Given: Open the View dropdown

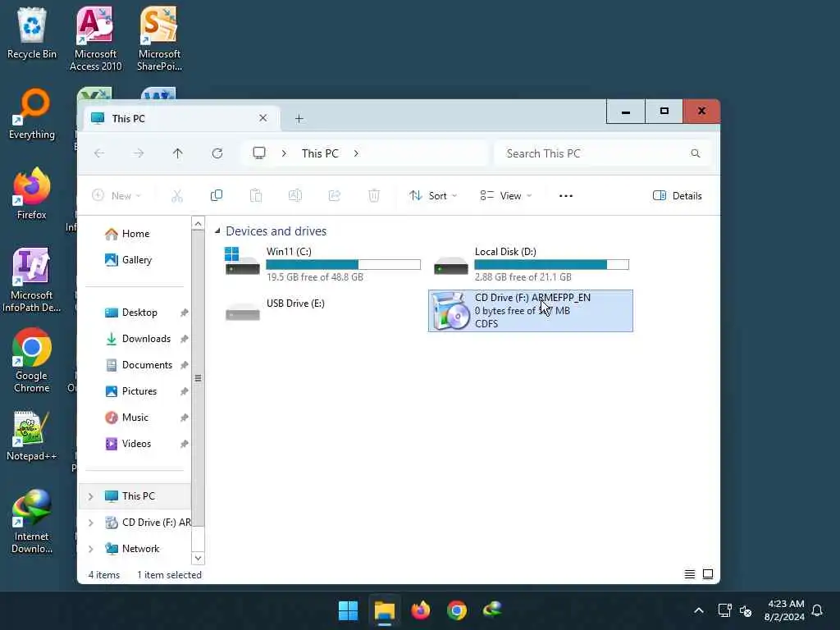Looking at the screenshot, I should coord(505,196).
